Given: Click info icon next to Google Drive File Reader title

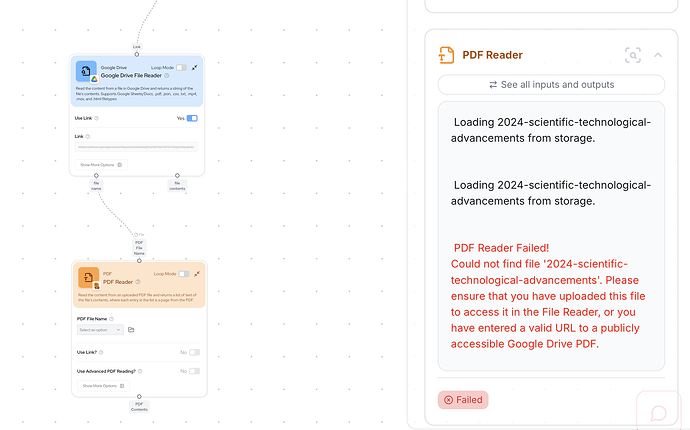Looking at the screenshot, I should point(167,75).
